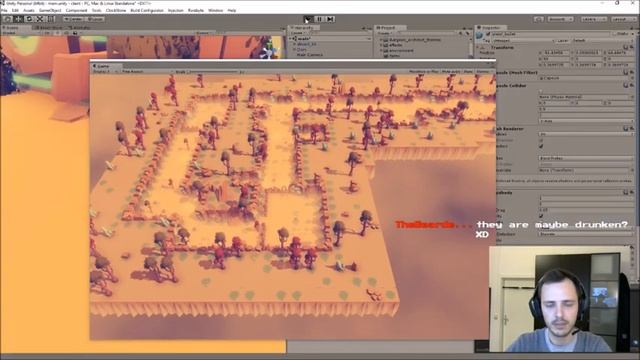Open the Window menu

tap(216, 10)
